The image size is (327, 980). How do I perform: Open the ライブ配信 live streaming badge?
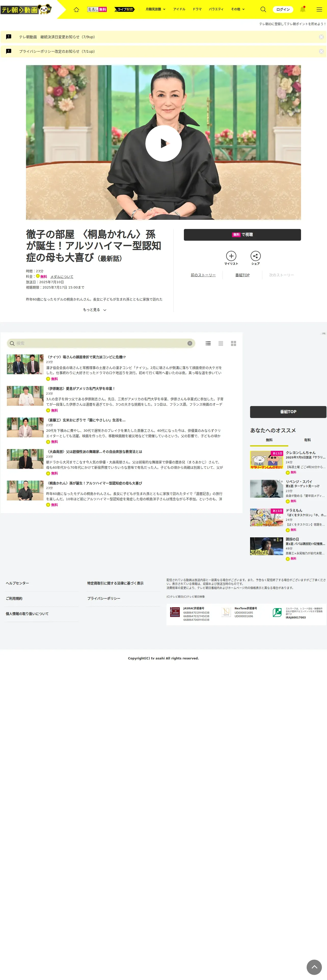(x=124, y=9)
